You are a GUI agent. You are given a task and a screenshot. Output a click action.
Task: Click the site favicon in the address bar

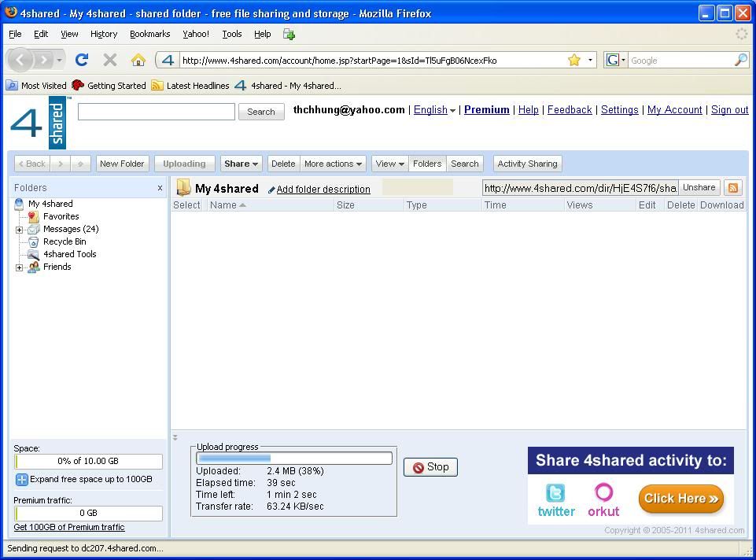pyautogui.click(x=168, y=61)
